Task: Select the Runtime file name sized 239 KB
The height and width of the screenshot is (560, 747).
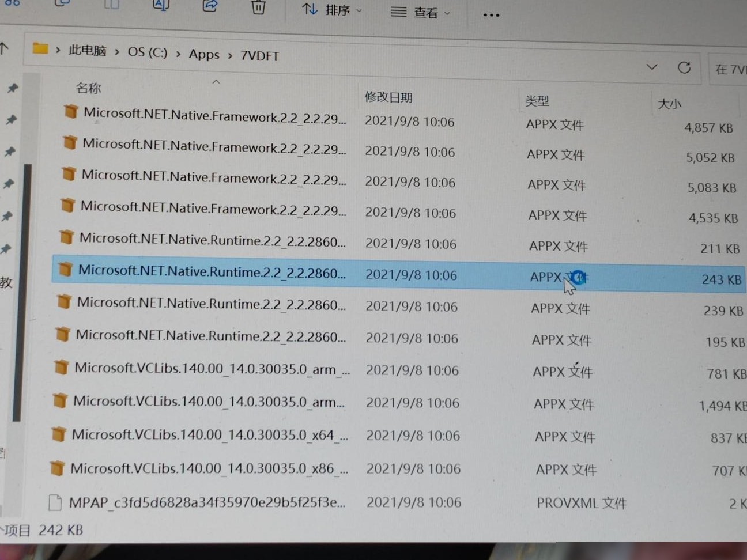Action: point(212,304)
